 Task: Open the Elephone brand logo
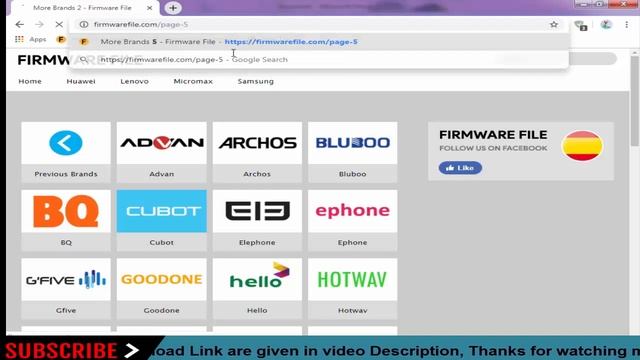pos(257,211)
